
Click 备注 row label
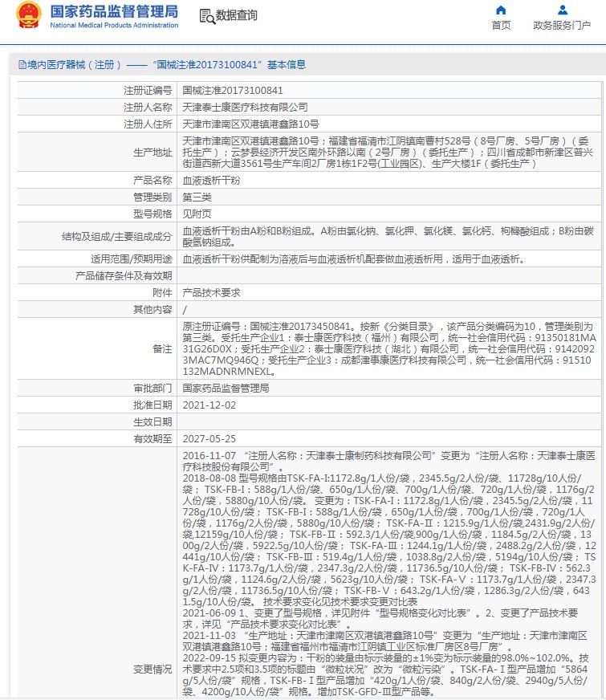point(162,349)
